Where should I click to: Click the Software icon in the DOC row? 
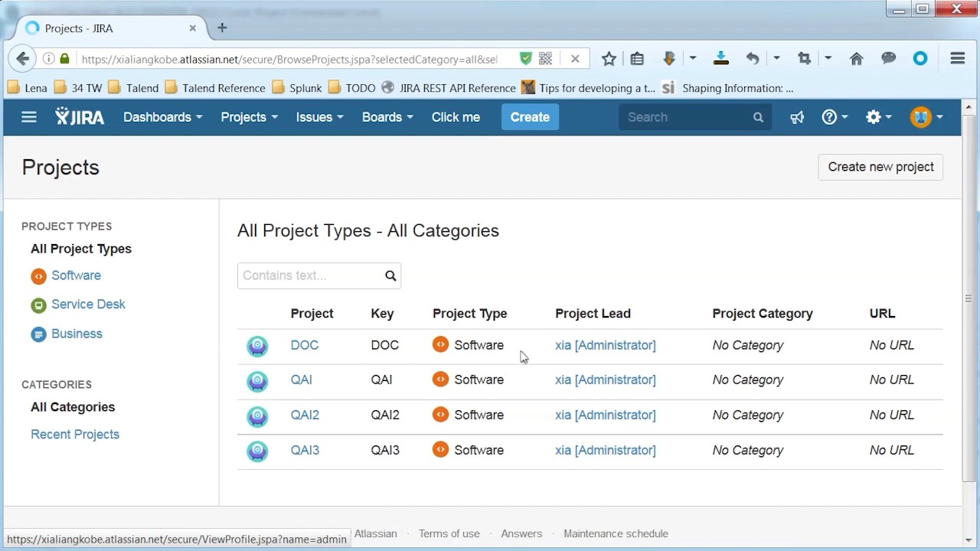440,344
